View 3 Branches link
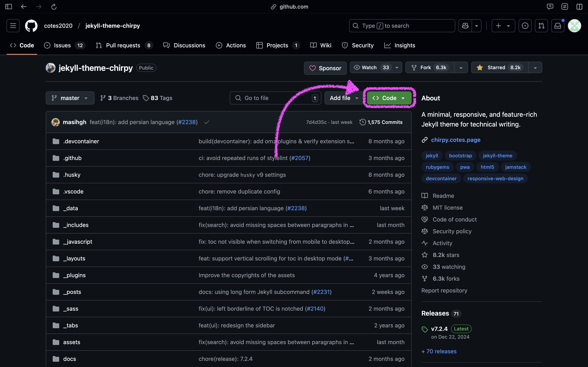This screenshot has height=367, width=588. click(119, 98)
